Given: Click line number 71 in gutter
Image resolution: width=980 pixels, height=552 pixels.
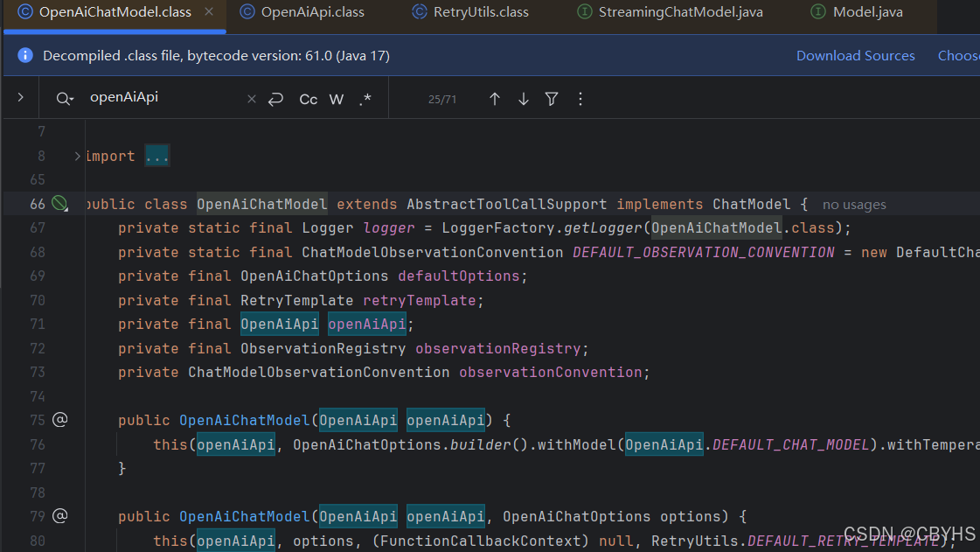Looking at the screenshot, I should [x=38, y=325].
